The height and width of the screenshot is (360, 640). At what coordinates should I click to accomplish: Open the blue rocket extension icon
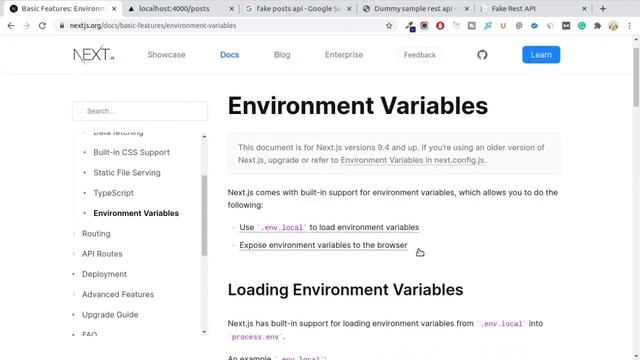(x=487, y=26)
